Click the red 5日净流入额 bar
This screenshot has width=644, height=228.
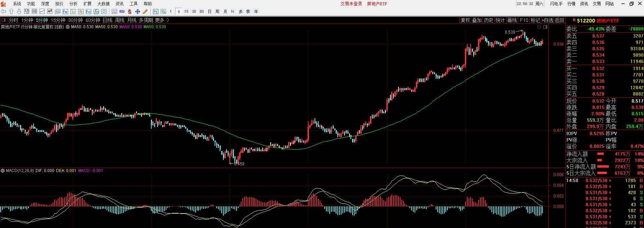pyautogui.click(x=603, y=167)
